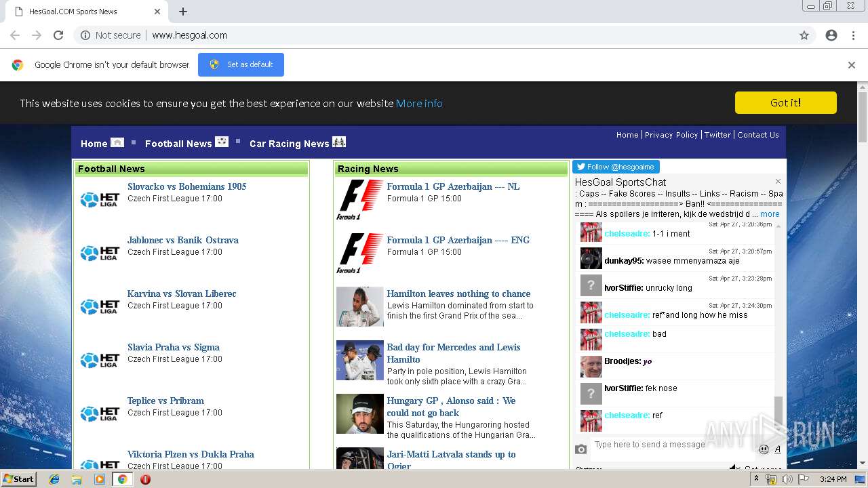Open the Contact Us link
The image size is (868, 488).
pos(758,135)
